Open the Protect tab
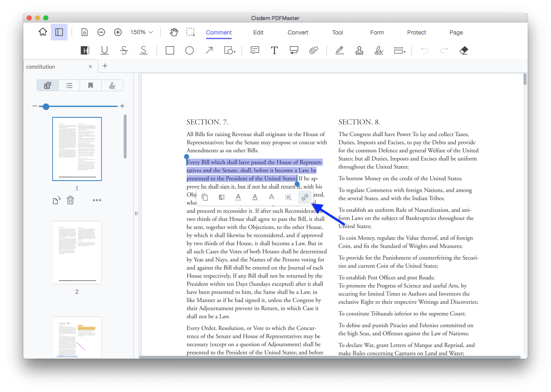Image resolution: width=551 pixels, height=392 pixels. click(x=416, y=32)
